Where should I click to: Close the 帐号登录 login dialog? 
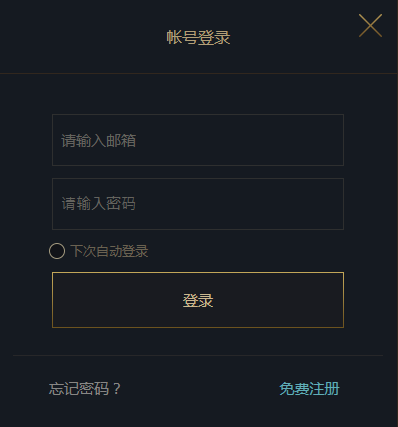click(370, 26)
